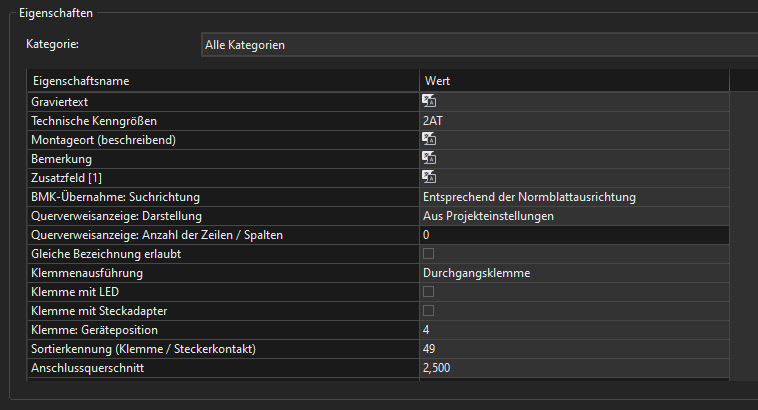This screenshot has width=758, height=410.
Task: Click the translation icon in the Graviertext row
Action: [x=429, y=101]
